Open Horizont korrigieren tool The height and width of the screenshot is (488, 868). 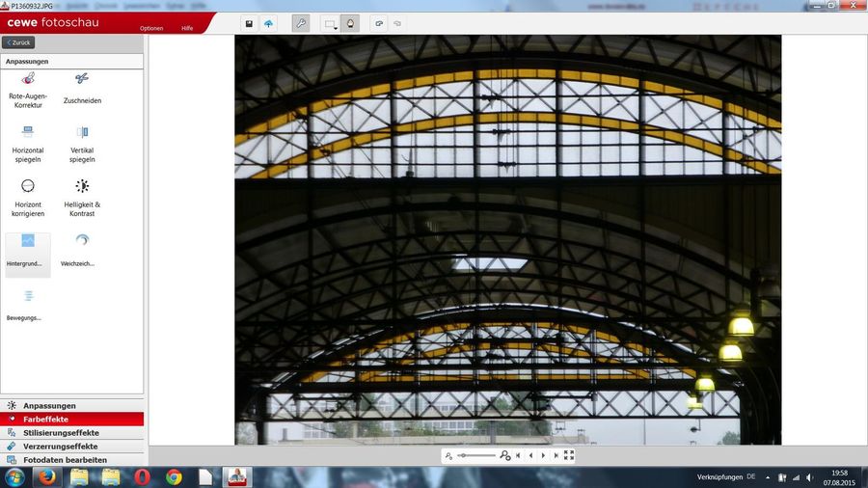coord(28,198)
